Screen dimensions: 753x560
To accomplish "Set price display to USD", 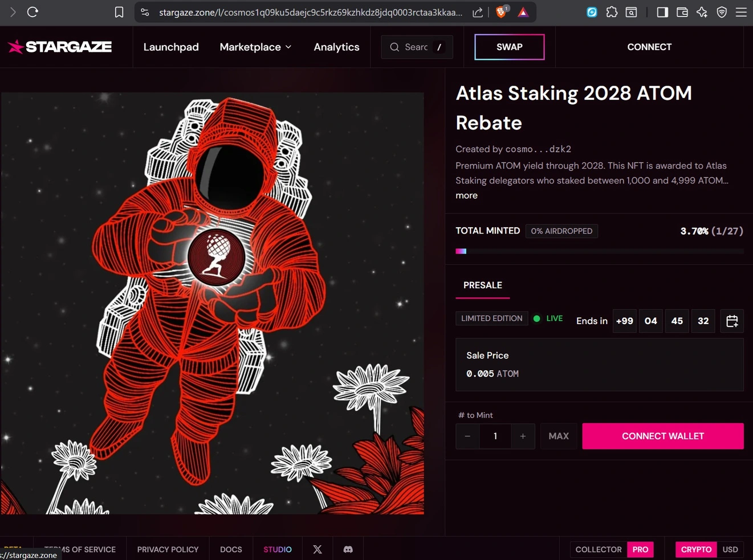I will tap(730, 549).
